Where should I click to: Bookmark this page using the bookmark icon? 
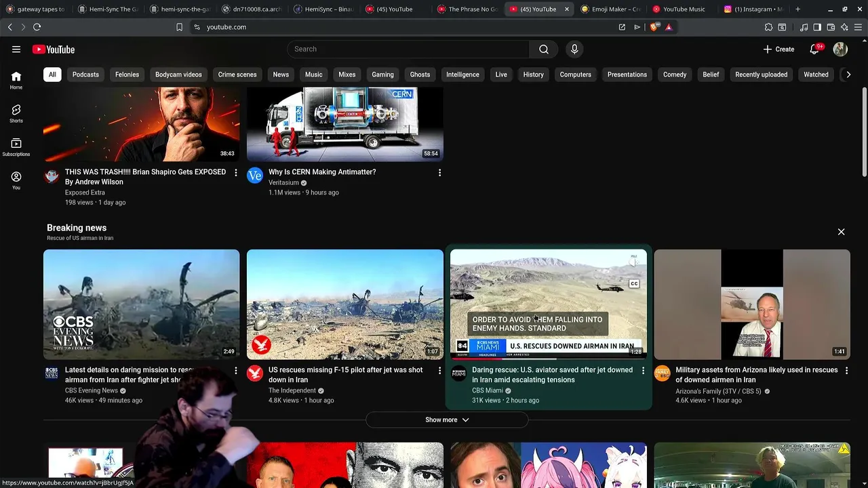click(x=179, y=27)
